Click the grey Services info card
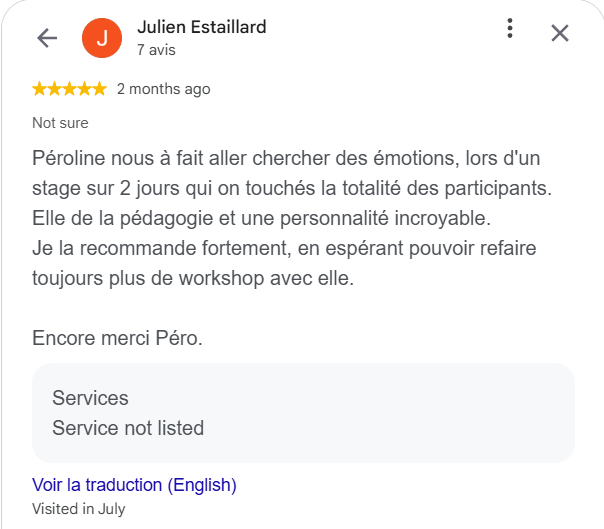The image size is (604, 529). tap(303, 413)
